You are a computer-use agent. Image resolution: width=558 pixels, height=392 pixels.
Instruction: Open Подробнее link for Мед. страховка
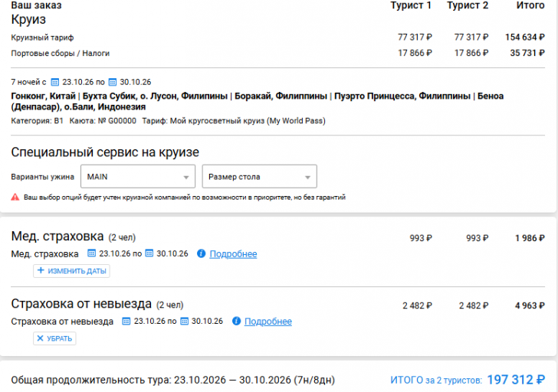pyautogui.click(x=233, y=253)
